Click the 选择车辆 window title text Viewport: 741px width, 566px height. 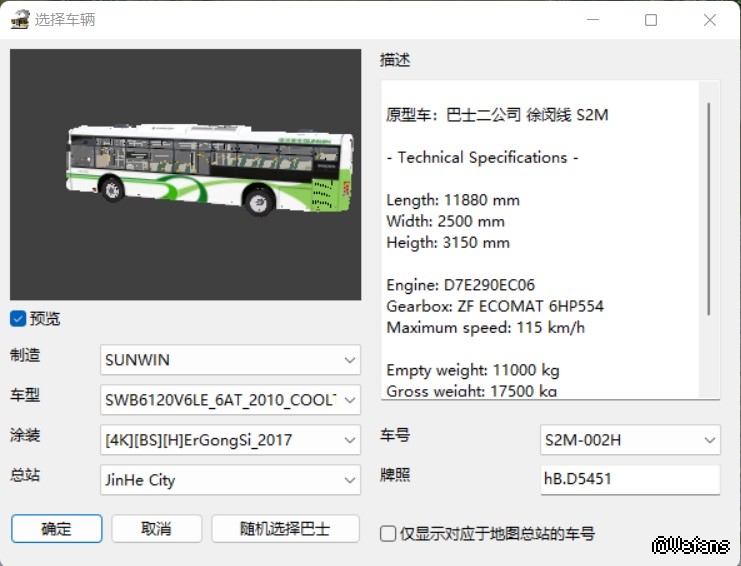(x=66, y=20)
